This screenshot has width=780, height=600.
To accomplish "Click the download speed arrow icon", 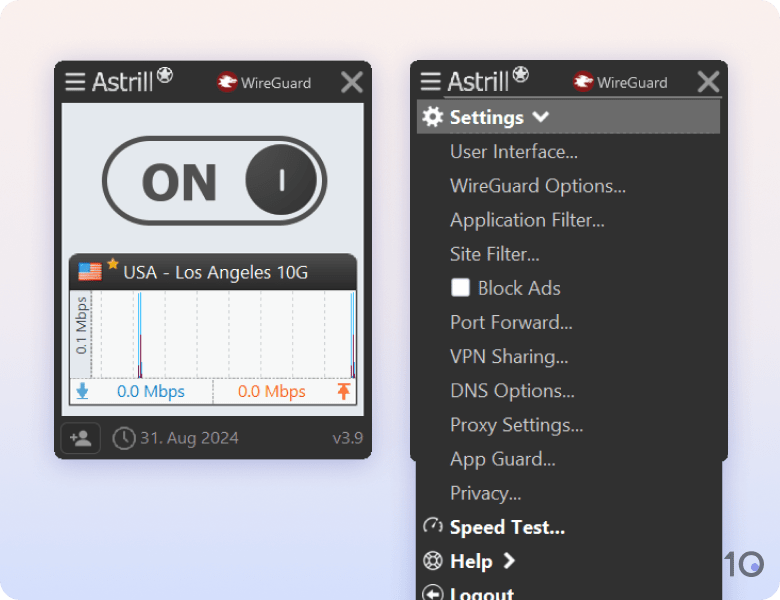I will (83, 392).
